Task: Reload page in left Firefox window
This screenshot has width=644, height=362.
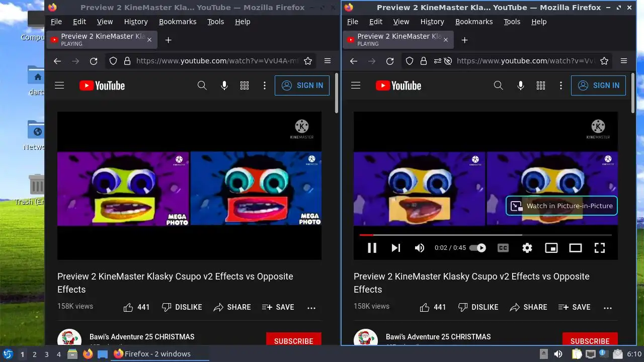Action: click(94, 61)
